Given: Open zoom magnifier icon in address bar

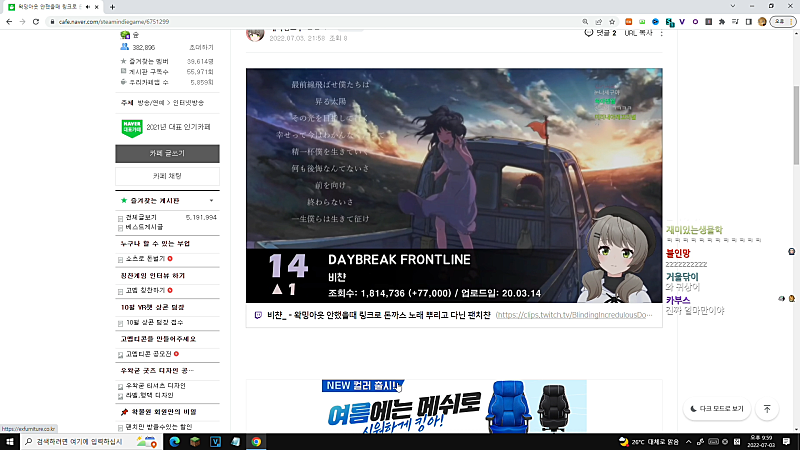Looking at the screenshot, I should pos(585,22).
